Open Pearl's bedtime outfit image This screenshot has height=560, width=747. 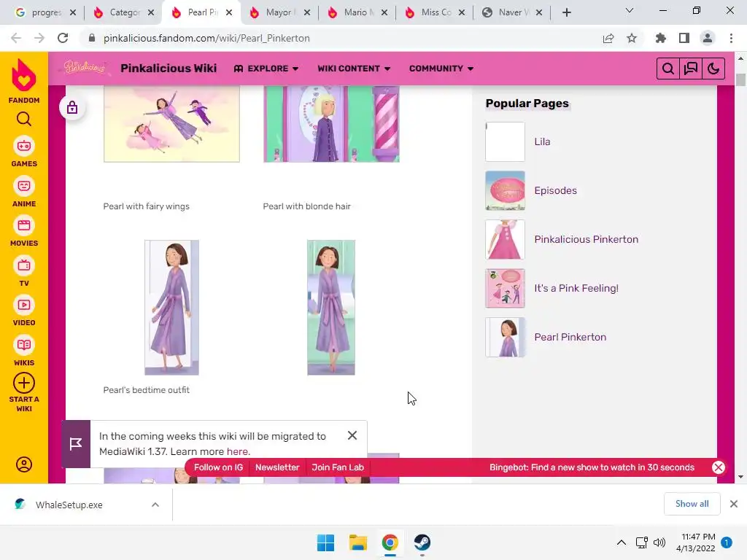pos(171,308)
